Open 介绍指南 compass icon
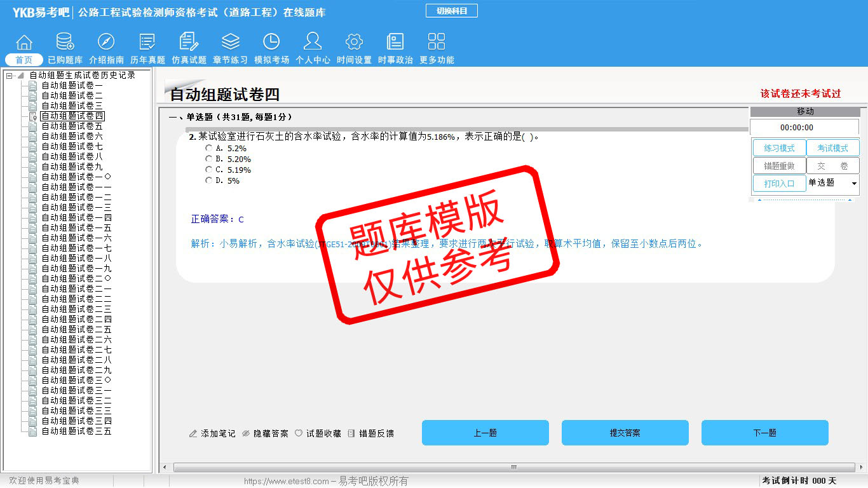The height and width of the screenshot is (488, 868). point(106,43)
